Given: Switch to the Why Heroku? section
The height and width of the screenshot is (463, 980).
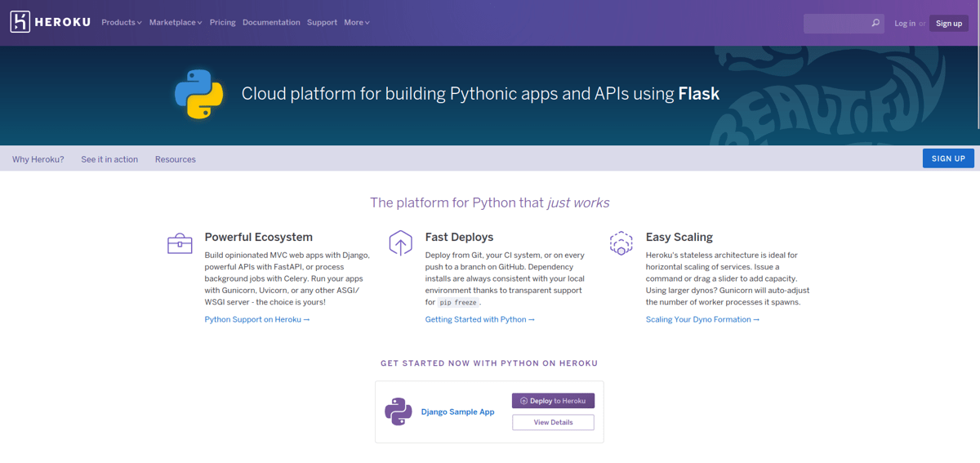Looking at the screenshot, I should (x=38, y=159).
